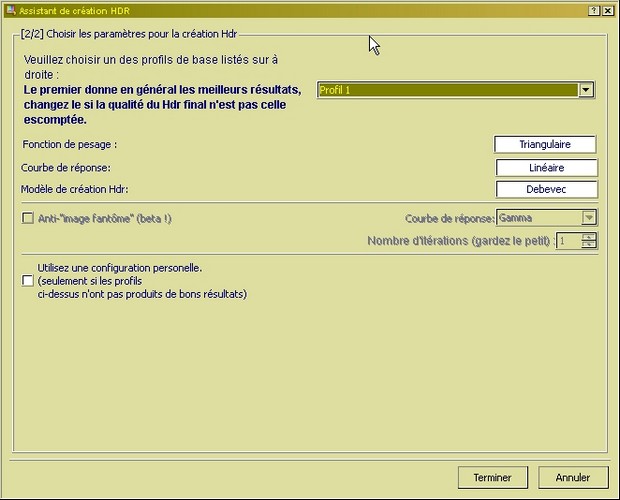Click the question mark help button
Viewport: 620px width, 500px height.
click(x=593, y=9)
